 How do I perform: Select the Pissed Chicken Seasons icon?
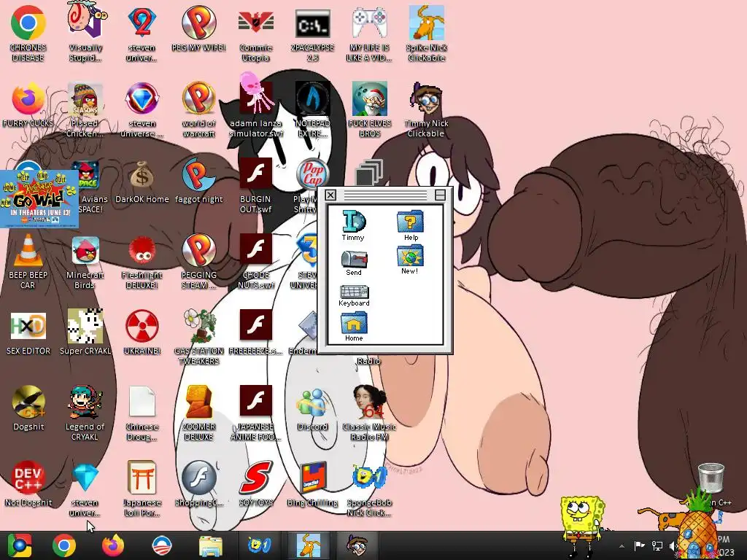85,109
